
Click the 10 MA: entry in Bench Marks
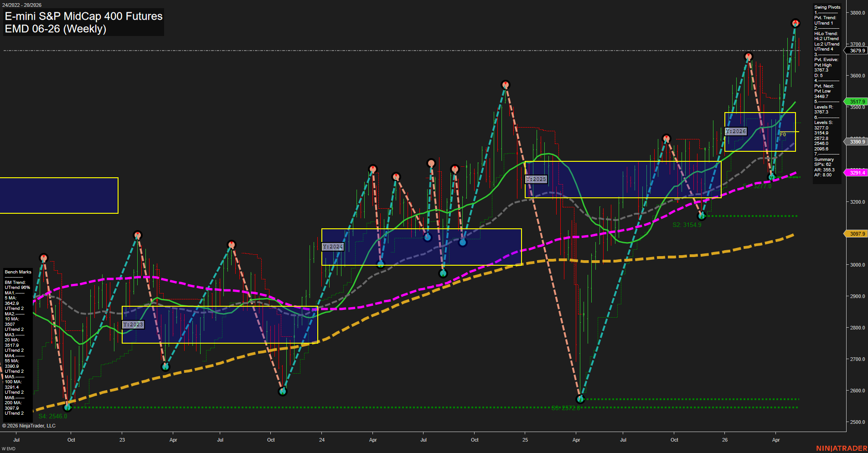[11, 319]
